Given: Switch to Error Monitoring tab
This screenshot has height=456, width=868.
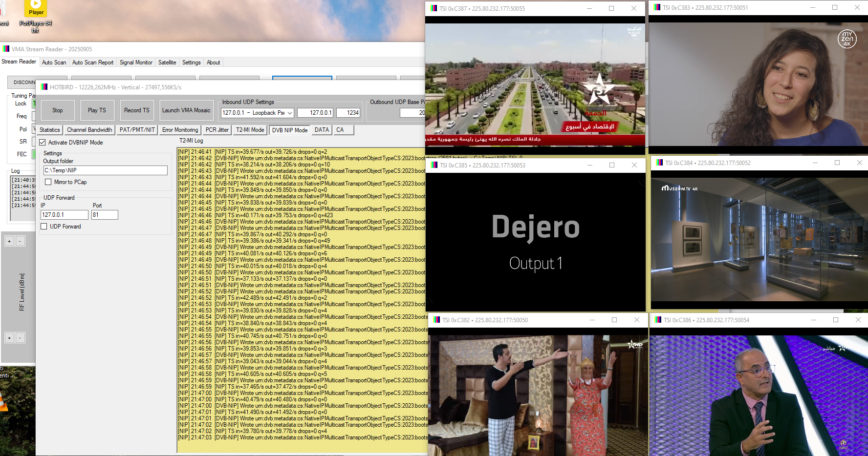Looking at the screenshot, I should (180, 130).
